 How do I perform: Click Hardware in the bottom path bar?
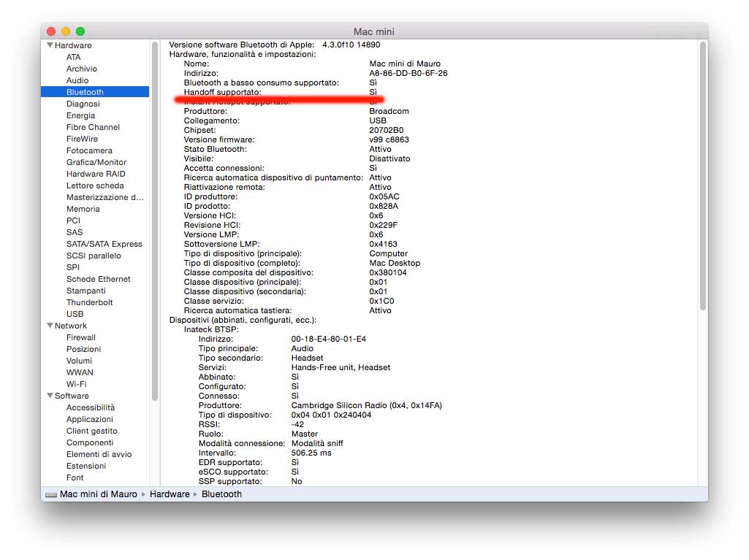pos(169,494)
